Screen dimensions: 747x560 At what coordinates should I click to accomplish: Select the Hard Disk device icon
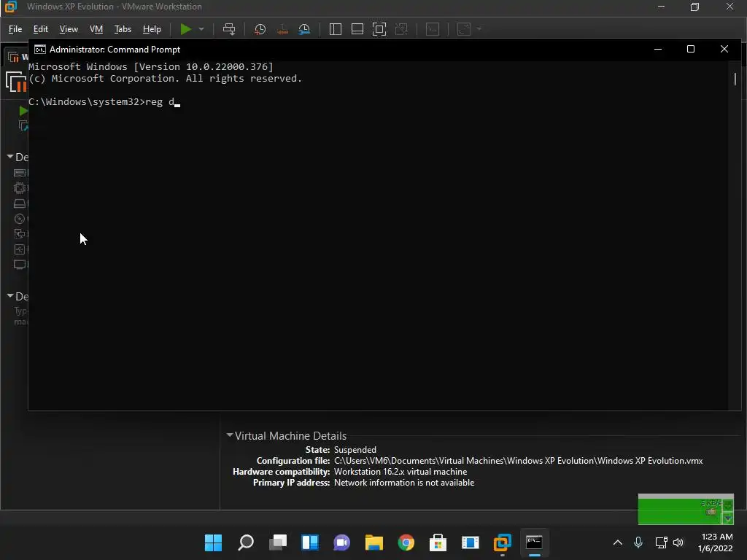click(x=20, y=203)
